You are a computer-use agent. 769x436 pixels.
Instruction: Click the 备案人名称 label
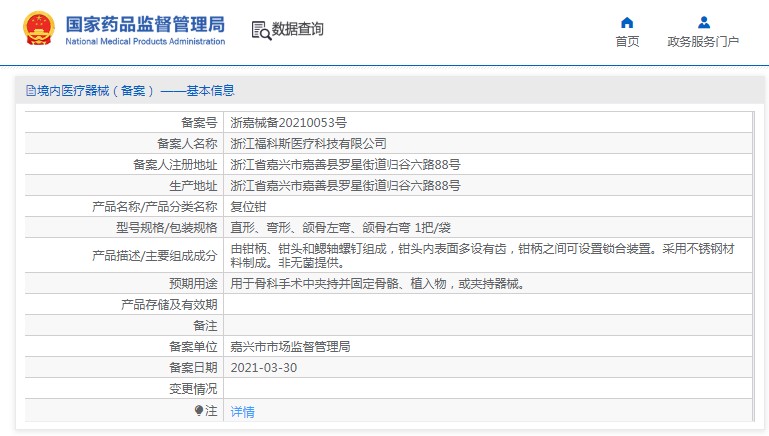187,144
